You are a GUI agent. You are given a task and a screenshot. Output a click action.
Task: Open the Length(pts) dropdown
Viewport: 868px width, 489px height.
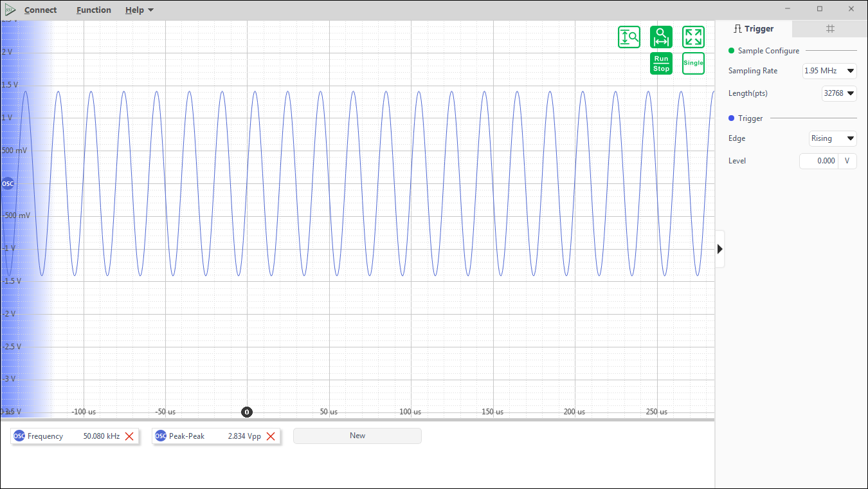(x=839, y=93)
